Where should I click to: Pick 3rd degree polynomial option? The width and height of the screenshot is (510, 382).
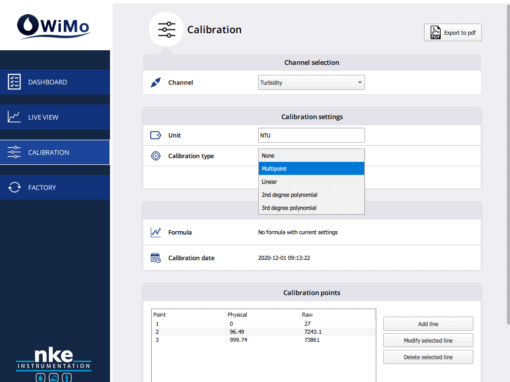(311, 208)
